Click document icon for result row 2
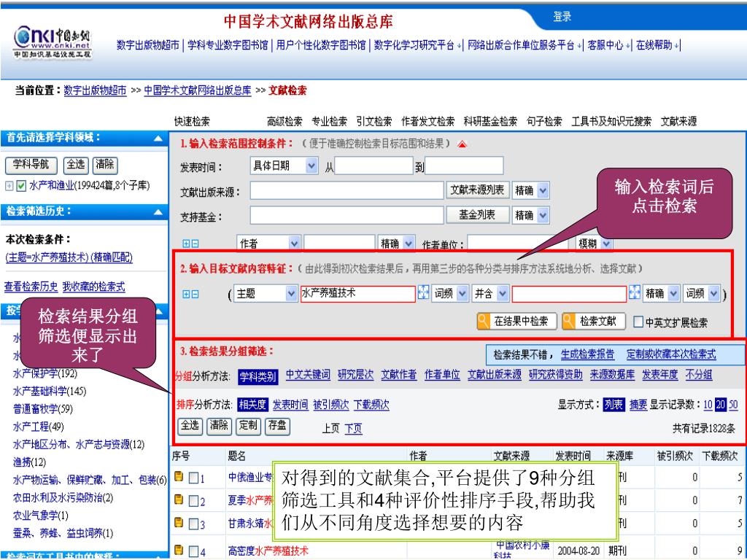The image size is (747, 560). coord(179,499)
